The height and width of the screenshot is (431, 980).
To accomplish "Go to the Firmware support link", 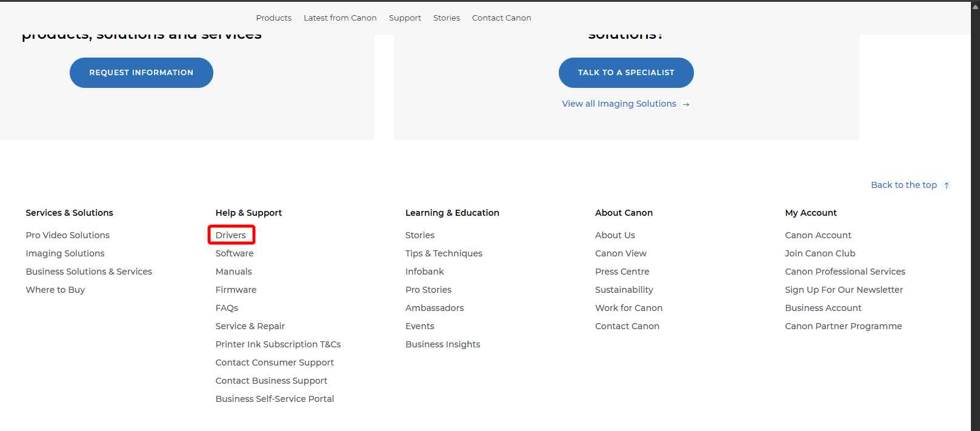I will 236,290.
